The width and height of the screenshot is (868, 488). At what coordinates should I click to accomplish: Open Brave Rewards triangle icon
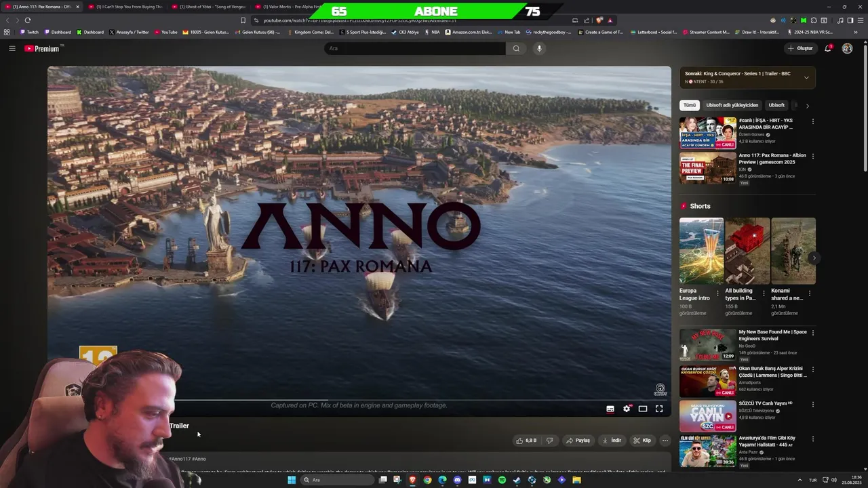tap(610, 20)
